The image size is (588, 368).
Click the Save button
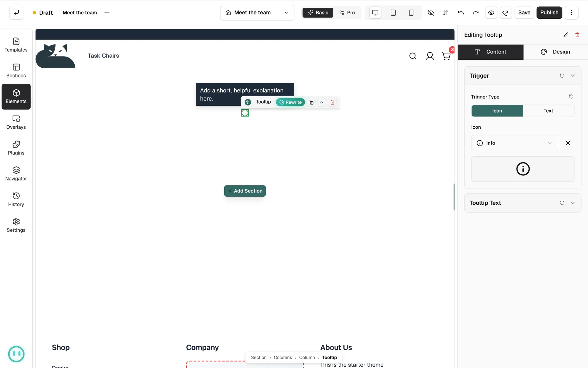click(x=524, y=13)
